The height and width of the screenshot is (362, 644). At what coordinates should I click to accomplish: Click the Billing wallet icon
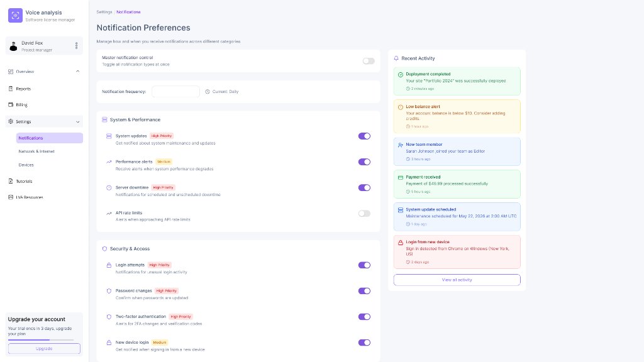(11, 105)
